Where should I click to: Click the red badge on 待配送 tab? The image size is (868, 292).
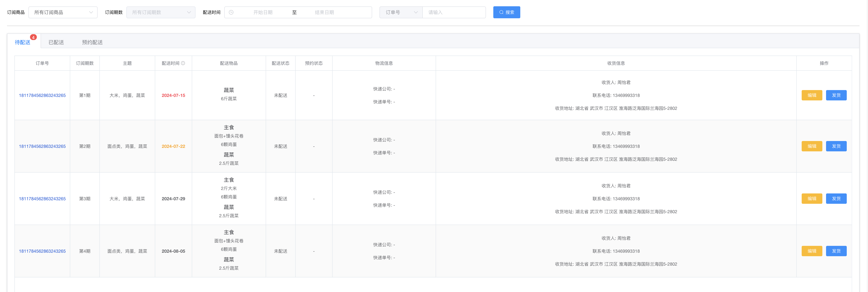(x=33, y=37)
